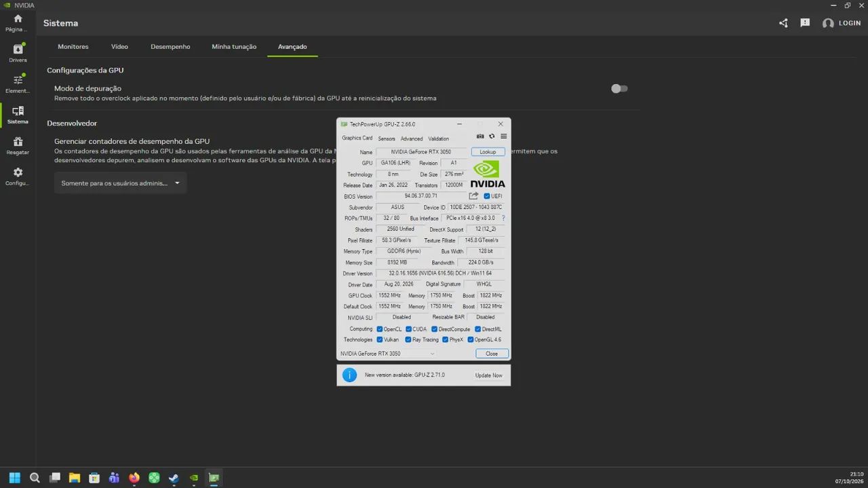This screenshot has width=868, height=488.
Task: Click the LOGIN button in NVIDIA app
Action: tap(842, 23)
